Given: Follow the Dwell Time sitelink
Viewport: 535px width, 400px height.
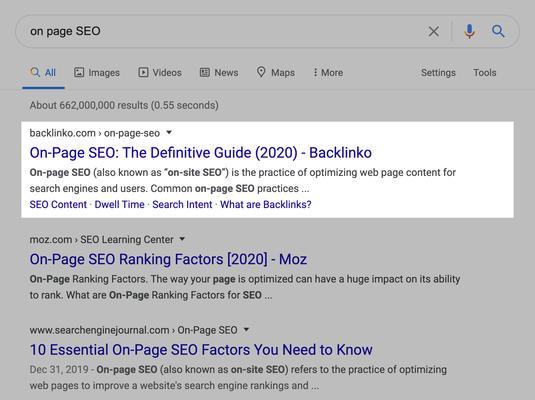Looking at the screenshot, I should tap(119, 204).
